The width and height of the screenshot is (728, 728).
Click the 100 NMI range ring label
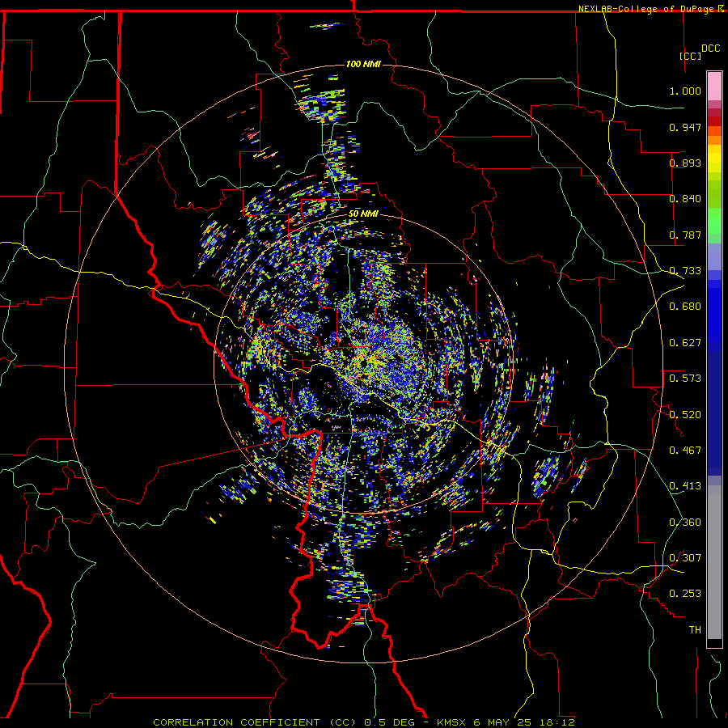click(363, 64)
